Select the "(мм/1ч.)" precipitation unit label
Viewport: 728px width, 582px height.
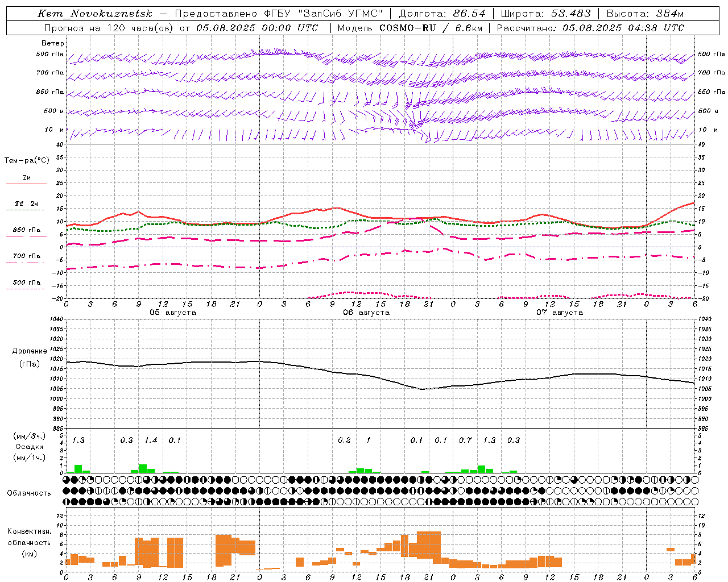30,458
